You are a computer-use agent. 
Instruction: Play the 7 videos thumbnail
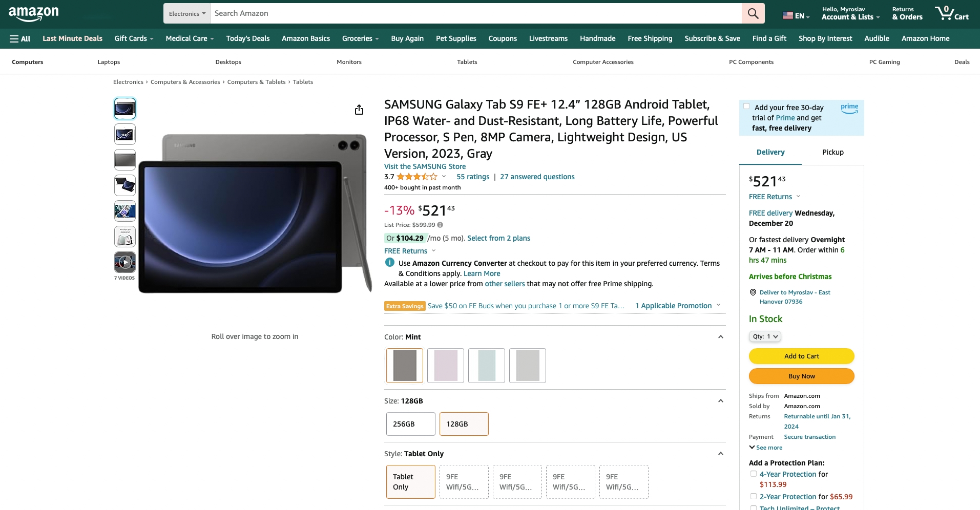(x=125, y=262)
